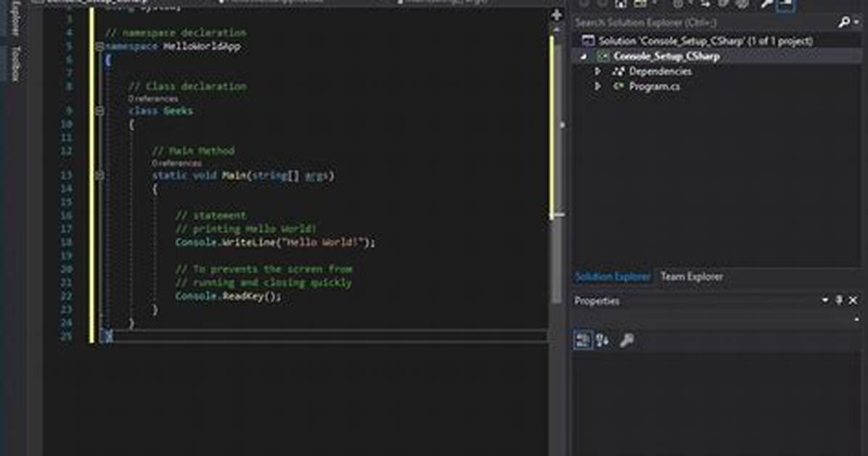Collapse the class Geeks block
868x456 pixels.
(x=99, y=111)
